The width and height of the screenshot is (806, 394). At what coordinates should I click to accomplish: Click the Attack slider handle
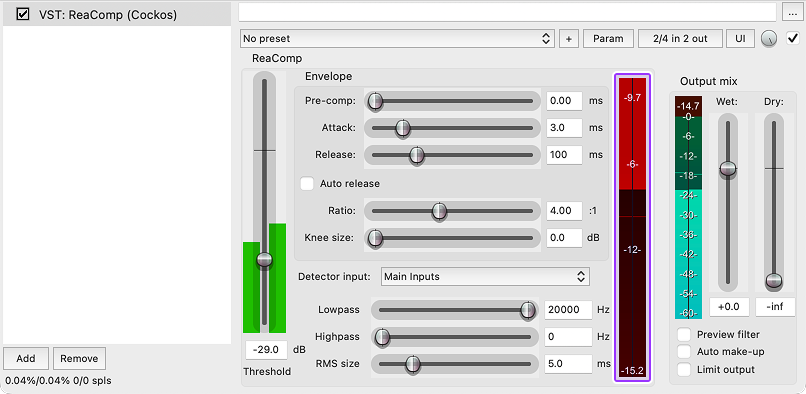pyautogui.click(x=402, y=128)
